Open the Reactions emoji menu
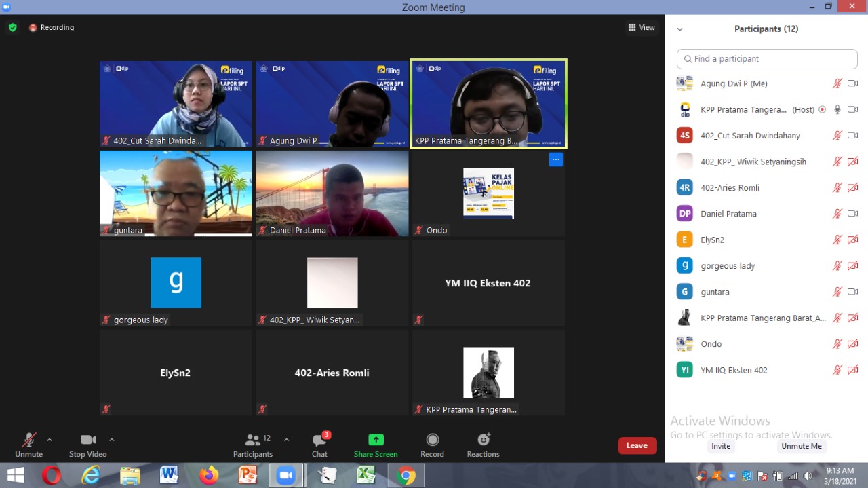868x488 pixels. (483, 440)
